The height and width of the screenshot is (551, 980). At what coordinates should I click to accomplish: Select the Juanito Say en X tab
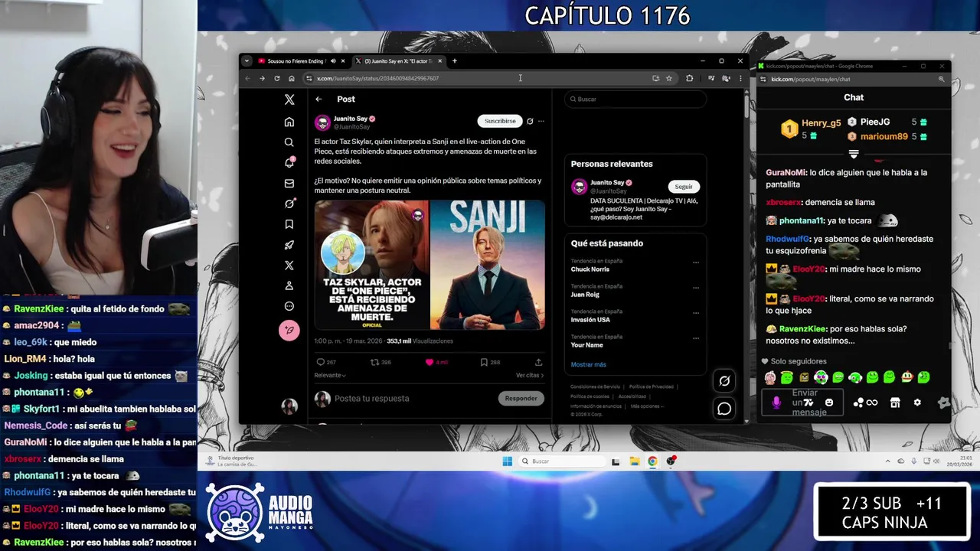click(398, 61)
